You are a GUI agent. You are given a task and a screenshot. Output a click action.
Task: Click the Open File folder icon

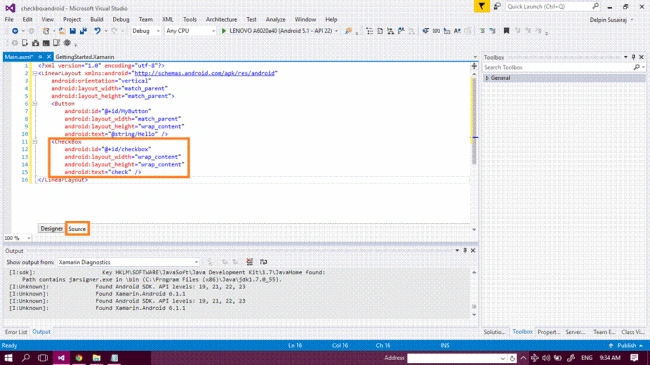62,31
